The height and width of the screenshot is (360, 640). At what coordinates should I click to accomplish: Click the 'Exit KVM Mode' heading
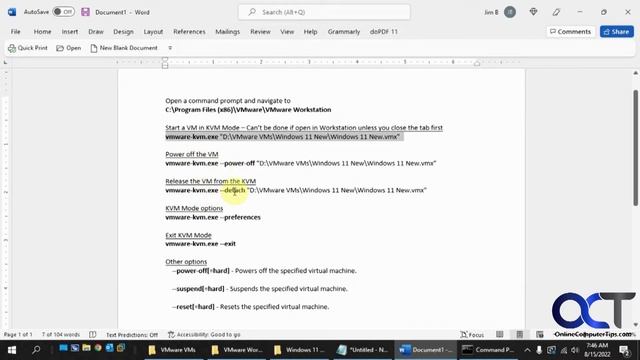click(x=189, y=235)
